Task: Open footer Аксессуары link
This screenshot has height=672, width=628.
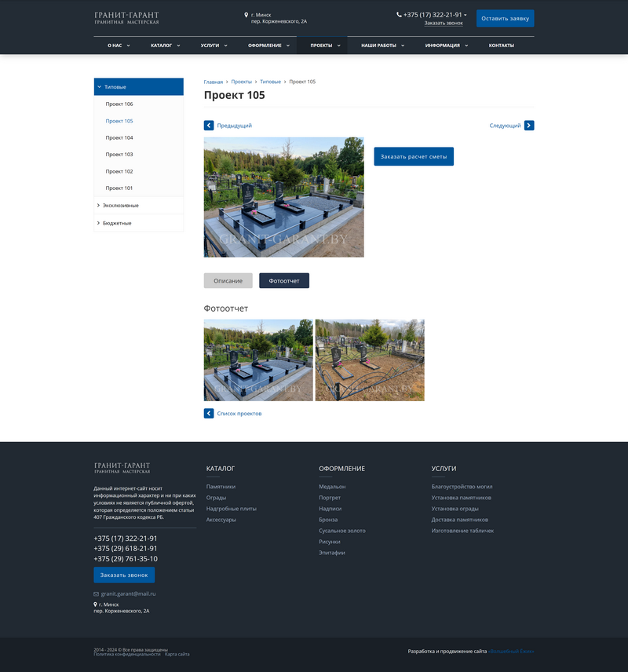Action: [221, 520]
